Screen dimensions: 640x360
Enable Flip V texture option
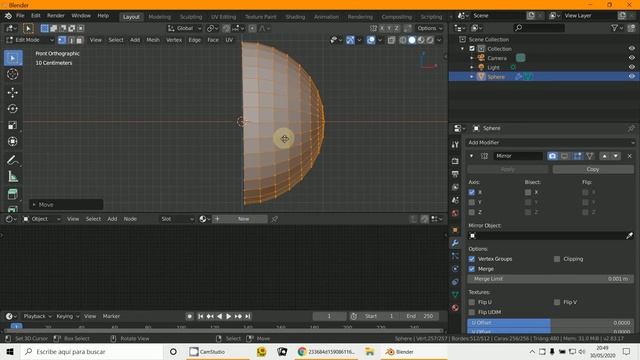557,302
